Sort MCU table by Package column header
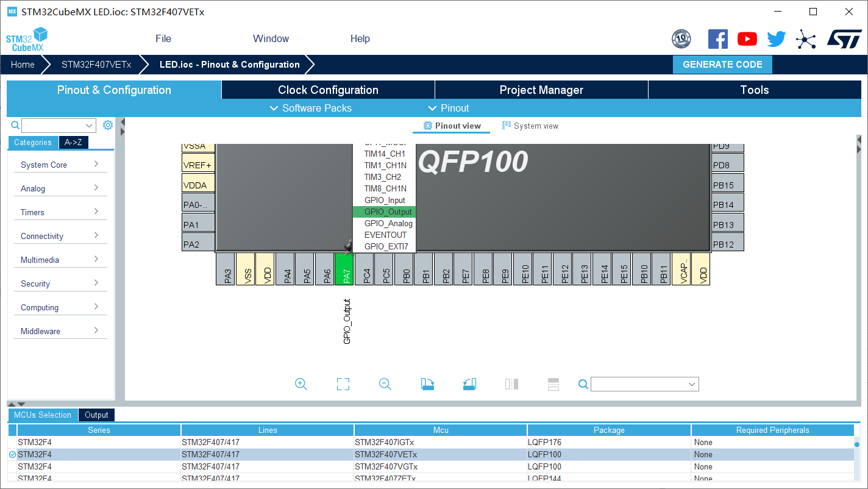This screenshot has width=868, height=489. pyautogui.click(x=609, y=430)
